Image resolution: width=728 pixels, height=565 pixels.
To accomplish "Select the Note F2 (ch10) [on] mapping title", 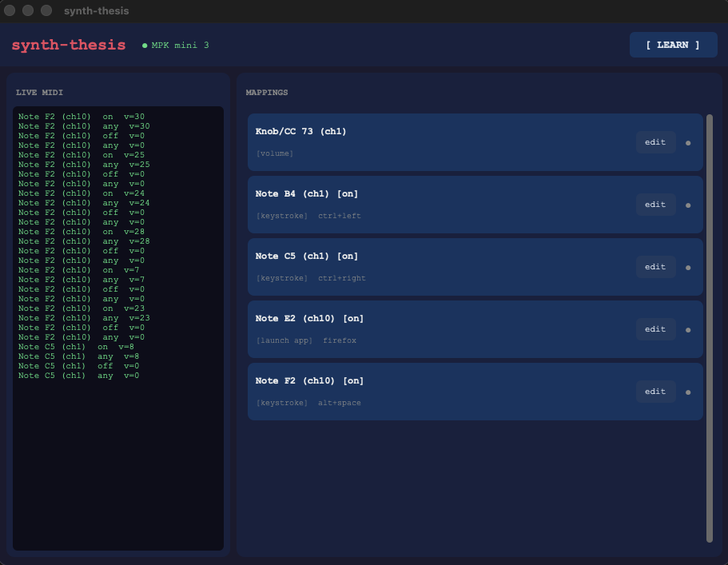I will point(309,380).
